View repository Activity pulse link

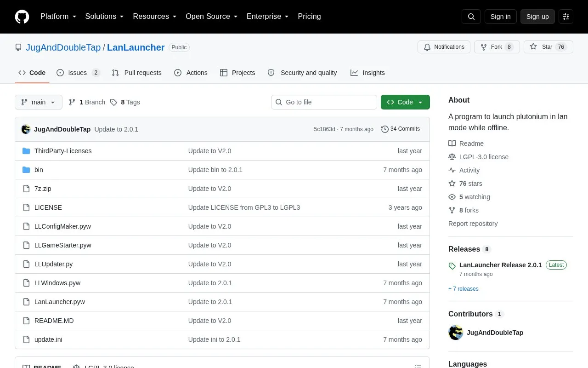tap(464, 170)
